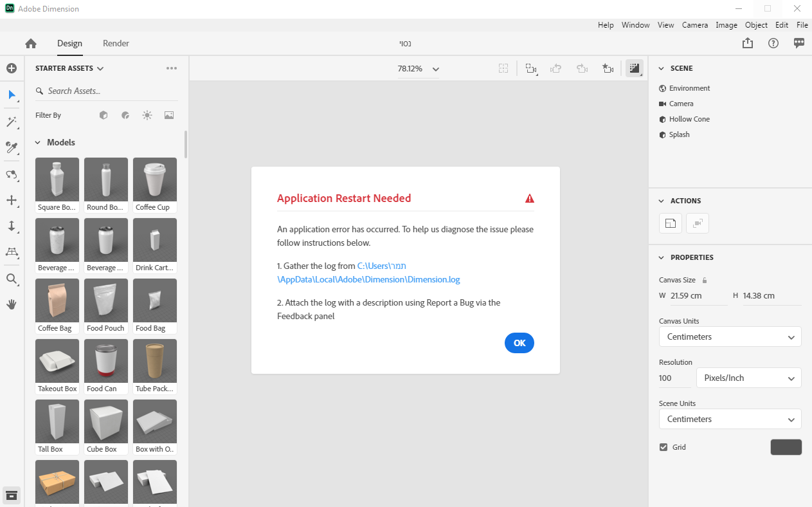The image size is (812, 507).
Task: Switch to the Render tab
Action: (x=116, y=44)
